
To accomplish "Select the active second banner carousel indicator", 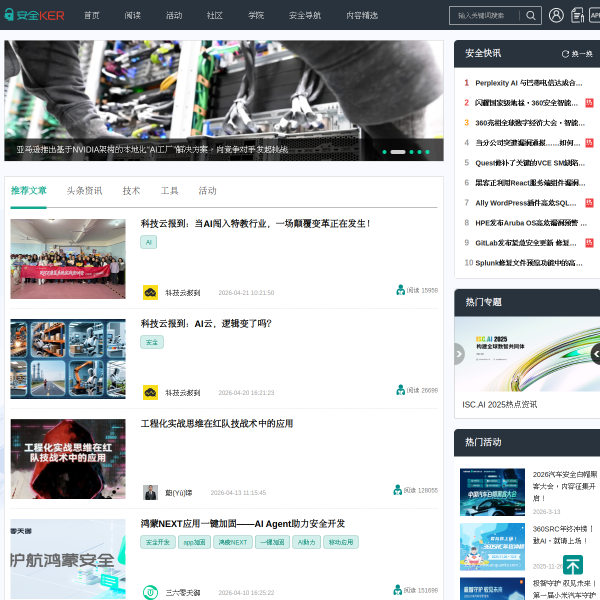I will pos(398,152).
